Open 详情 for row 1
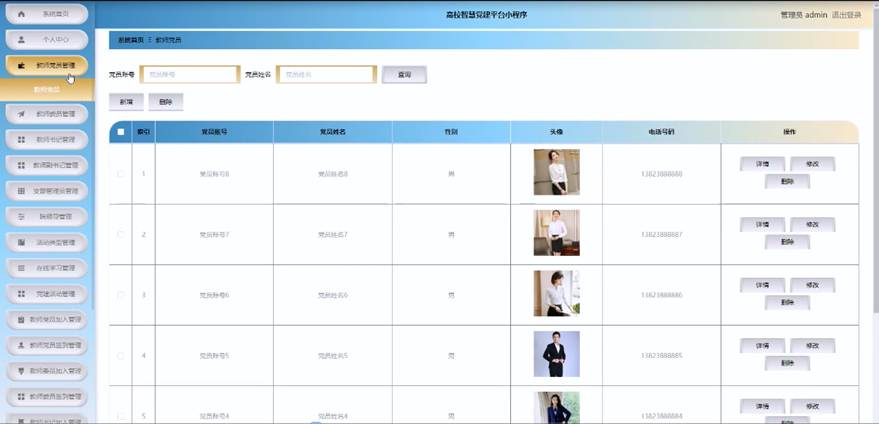Image resolution: width=879 pixels, height=424 pixels. pyautogui.click(x=762, y=164)
